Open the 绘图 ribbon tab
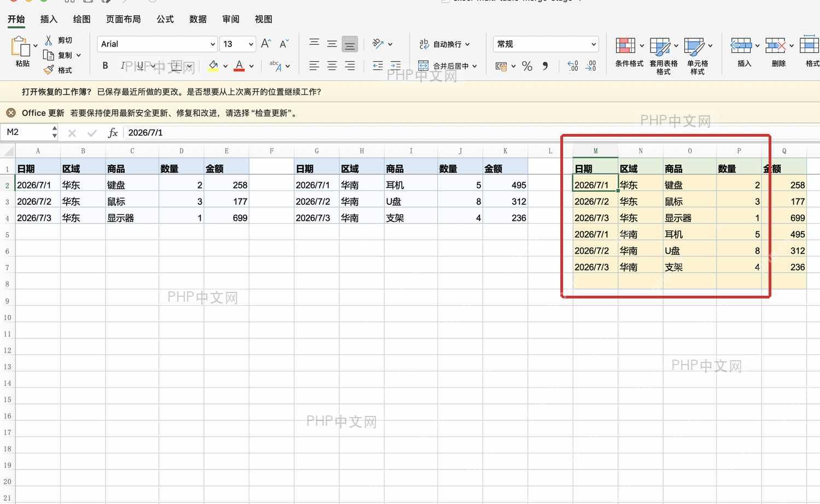 81,19
